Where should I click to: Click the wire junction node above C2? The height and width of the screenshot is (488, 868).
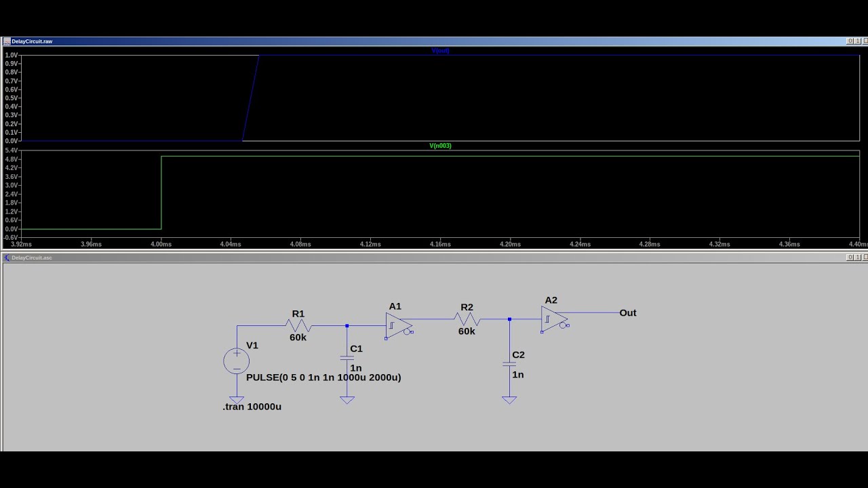coord(509,319)
